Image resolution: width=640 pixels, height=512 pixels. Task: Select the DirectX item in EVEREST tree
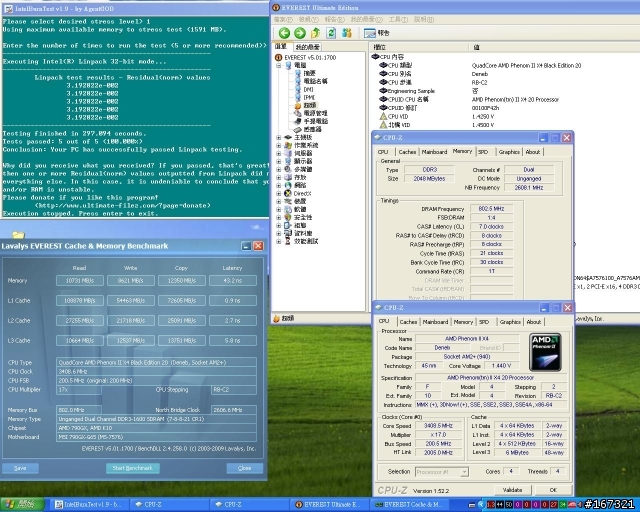point(304,192)
